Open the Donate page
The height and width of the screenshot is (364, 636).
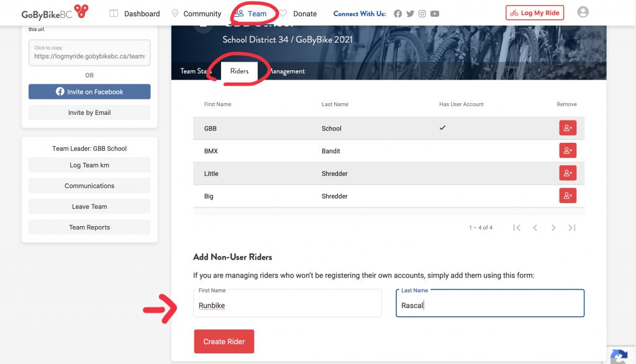pos(304,14)
